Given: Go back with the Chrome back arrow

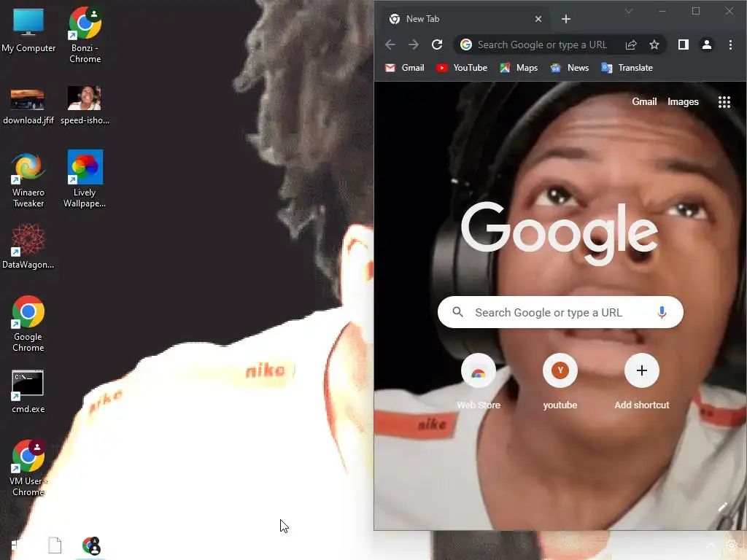Looking at the screenshot, I should [x=390, y=44].
